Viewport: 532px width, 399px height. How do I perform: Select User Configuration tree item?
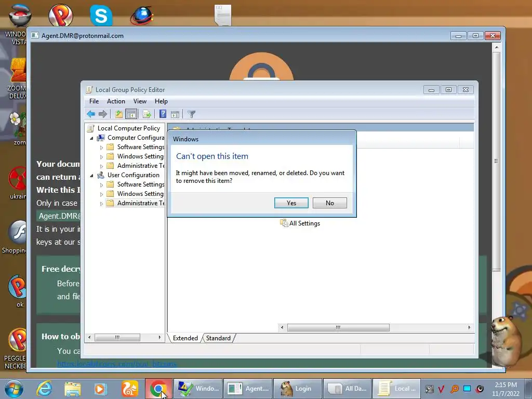point(134,175)
